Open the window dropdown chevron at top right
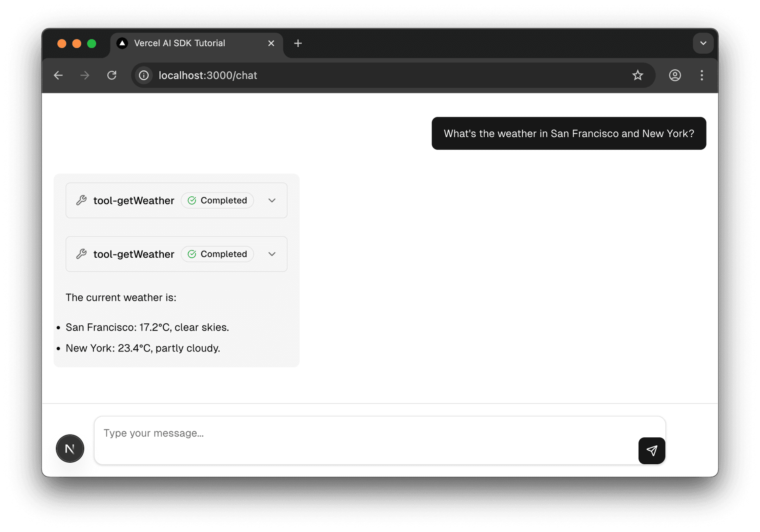Viewport: 760px width, 532px height. [703, 43]
